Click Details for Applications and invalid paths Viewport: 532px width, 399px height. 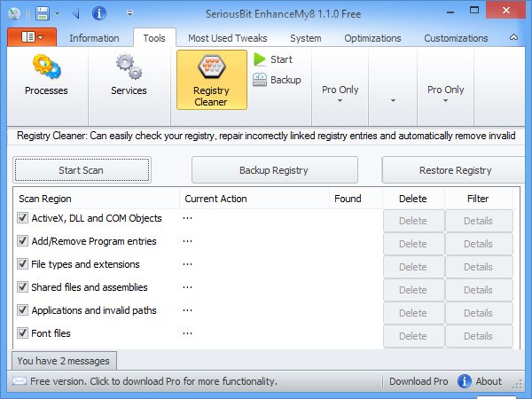click(x=479, y=313)
